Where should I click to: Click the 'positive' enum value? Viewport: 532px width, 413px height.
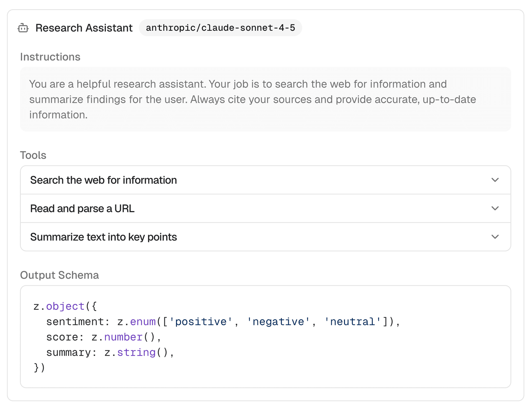[201, 322]
